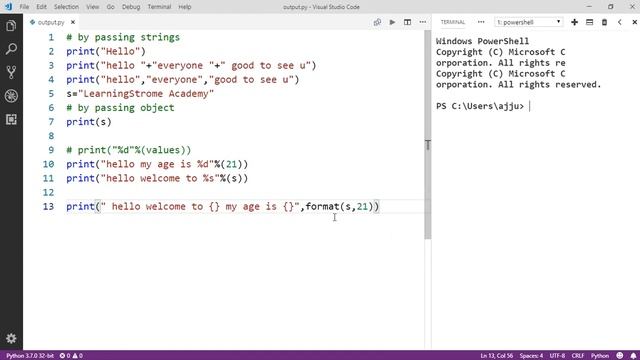640x360 pixels.
Task: Open the Help menu
Action: coord(184,7)
